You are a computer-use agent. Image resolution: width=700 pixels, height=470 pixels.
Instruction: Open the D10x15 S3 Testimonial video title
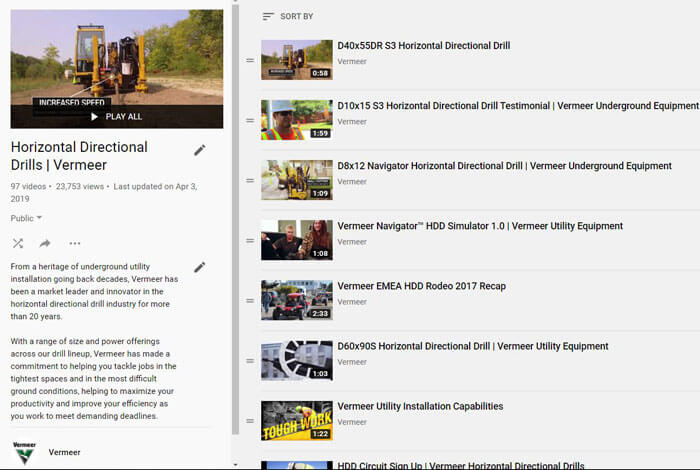(x=517, y=106)
